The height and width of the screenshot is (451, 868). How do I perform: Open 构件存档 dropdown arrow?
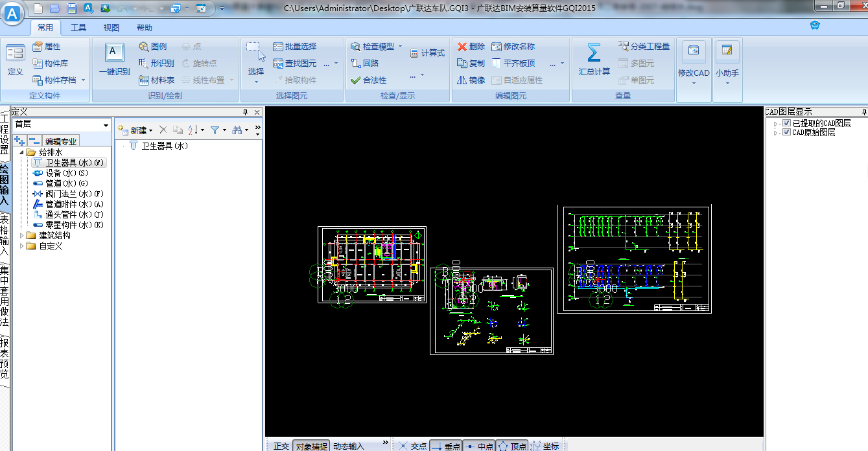83,80
